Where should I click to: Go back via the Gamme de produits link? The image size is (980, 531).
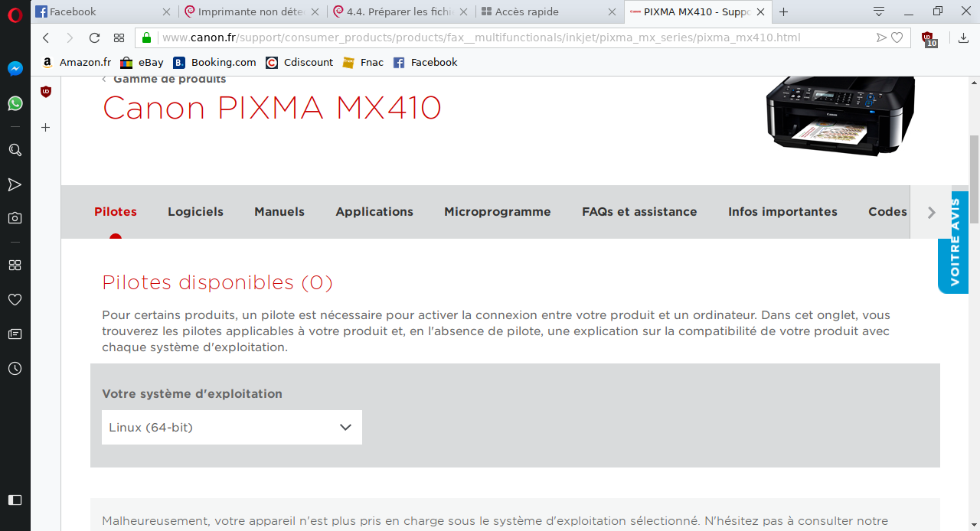[169, 80]
